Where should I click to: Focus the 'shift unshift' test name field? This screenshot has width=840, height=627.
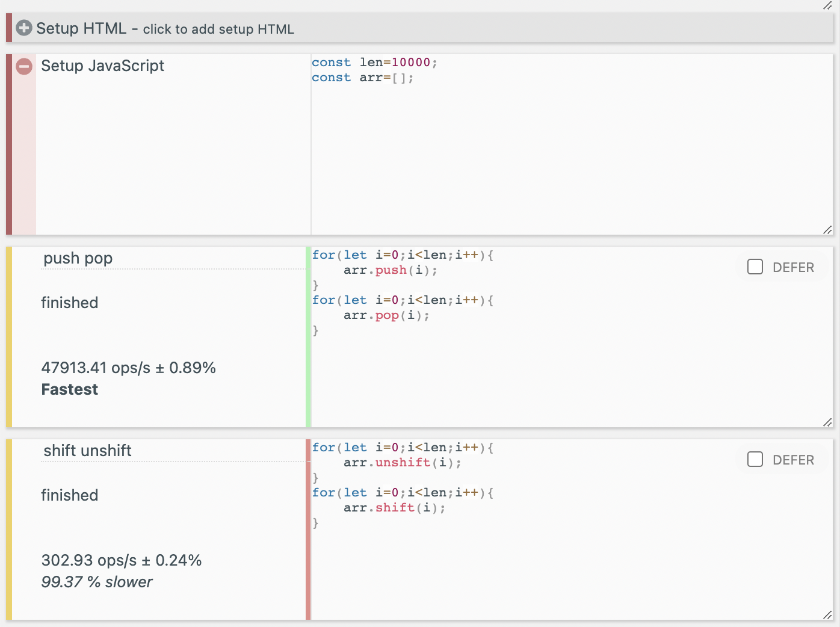click(173, 451)
